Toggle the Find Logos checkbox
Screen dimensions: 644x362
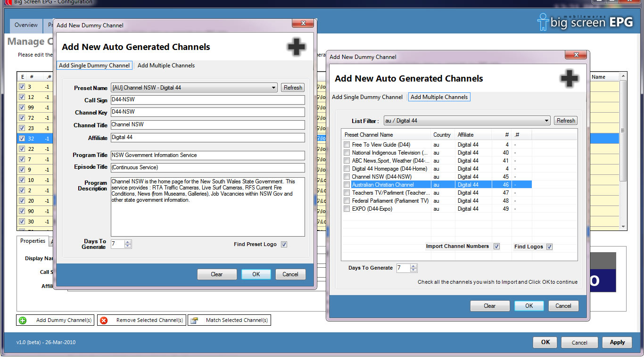(549, 247)
